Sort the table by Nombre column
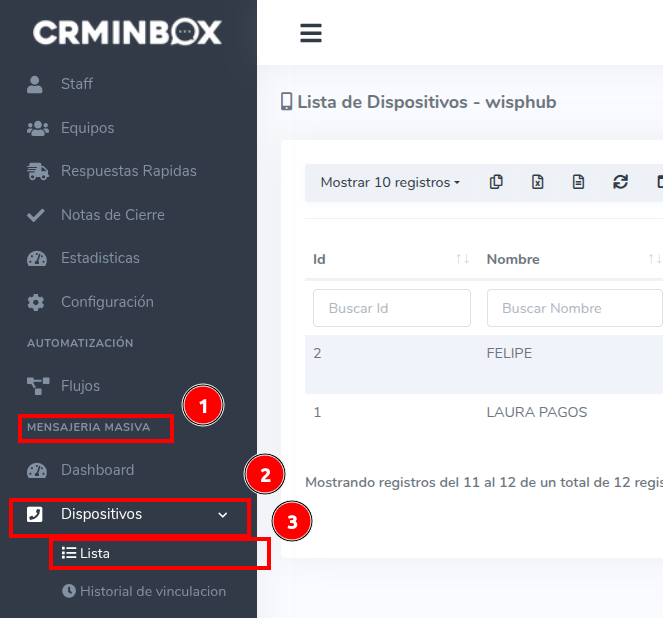 click(654, 259)
